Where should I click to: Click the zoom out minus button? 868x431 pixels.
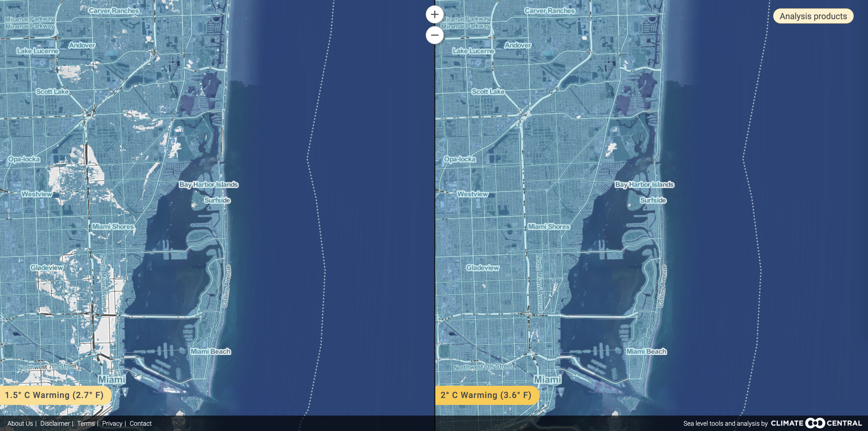point(435,35)
